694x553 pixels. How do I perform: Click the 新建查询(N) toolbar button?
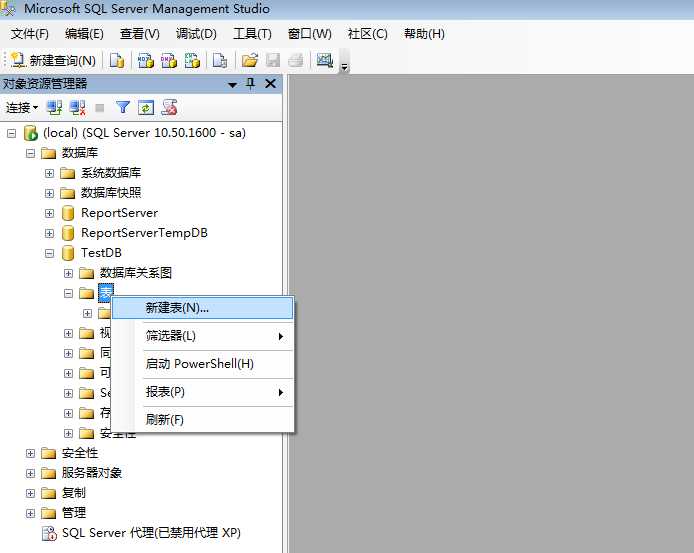pyautogui.click(x=53, y=60)
